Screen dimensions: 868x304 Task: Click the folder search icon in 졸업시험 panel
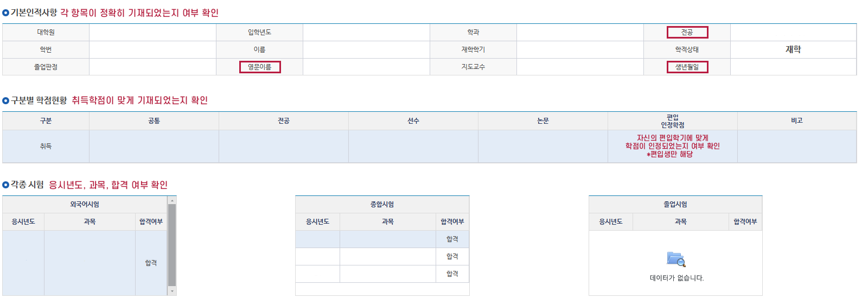(x=676, y=259)
